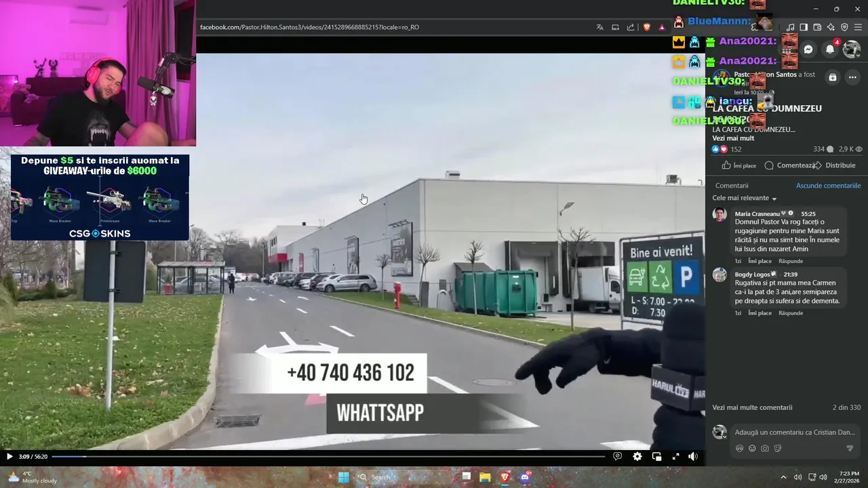
Task: Open video settings gear
Action: 637,457
